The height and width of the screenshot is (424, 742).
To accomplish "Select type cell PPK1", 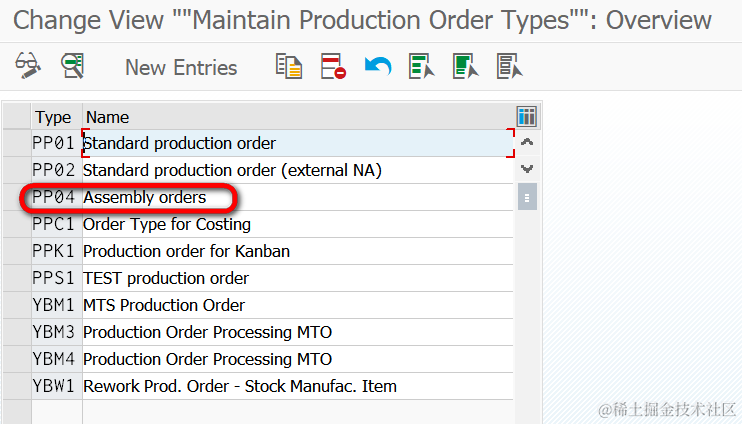I will point(57,251).
